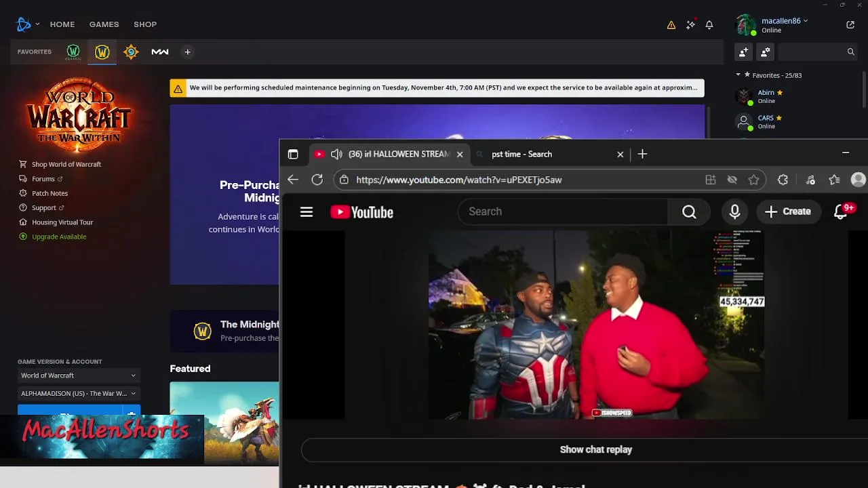Click the friends search magnifier icon
This screenshot has height=488, width=868.
tap(850, 52)
